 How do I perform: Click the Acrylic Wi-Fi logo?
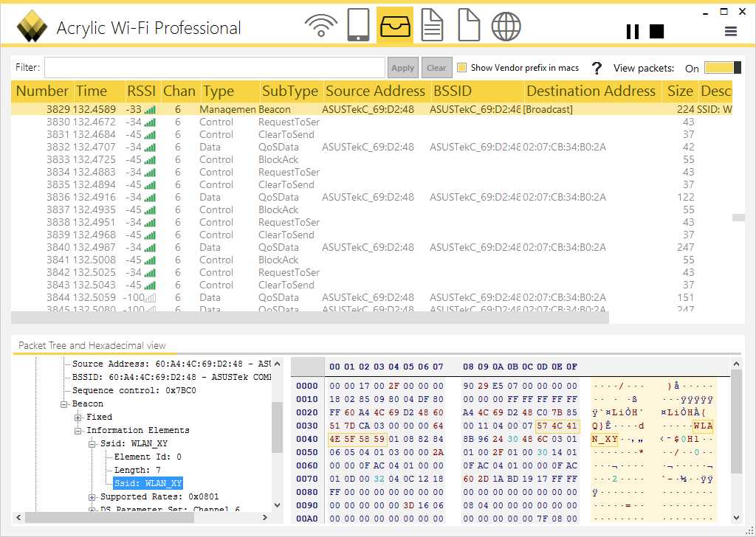click(32, 26)
